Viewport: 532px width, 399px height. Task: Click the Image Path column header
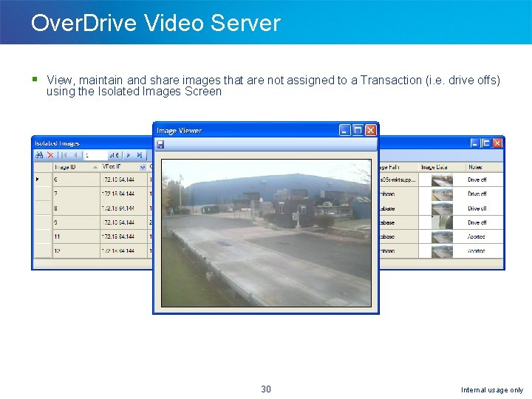tap(399, 167)
